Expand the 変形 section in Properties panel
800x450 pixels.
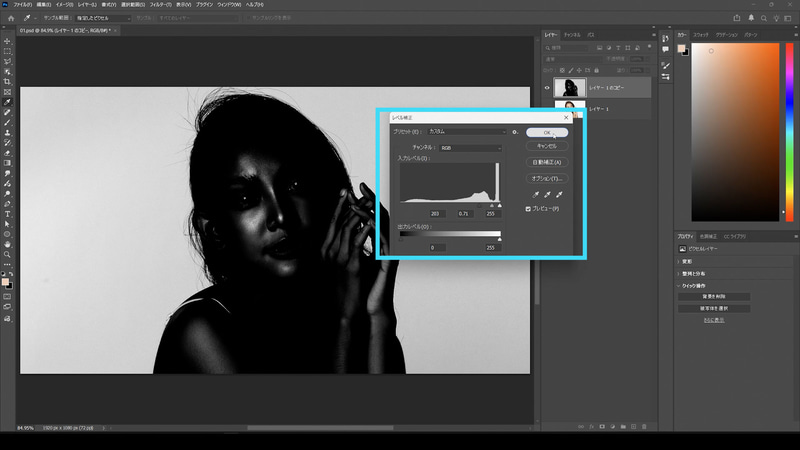686,261
